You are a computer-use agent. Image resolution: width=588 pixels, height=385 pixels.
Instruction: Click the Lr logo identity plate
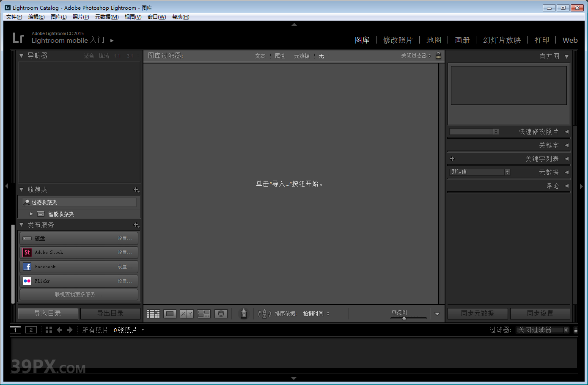coord(18,38)
